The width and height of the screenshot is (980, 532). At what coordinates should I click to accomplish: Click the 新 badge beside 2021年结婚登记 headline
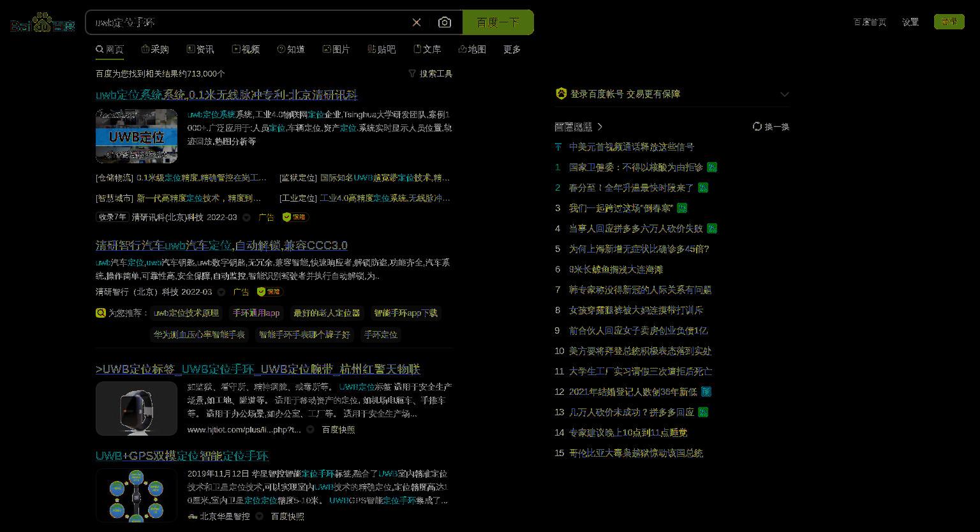pos(706,392)
